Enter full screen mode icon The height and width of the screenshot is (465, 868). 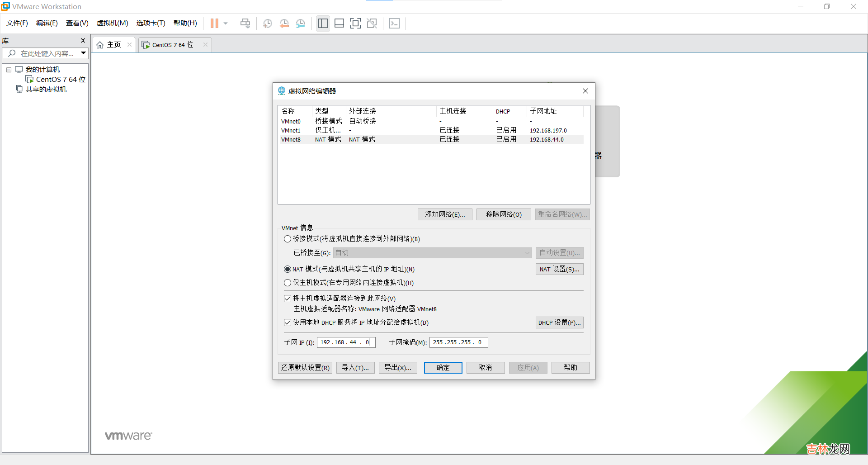pyautogui.click(x=356, y=24)
